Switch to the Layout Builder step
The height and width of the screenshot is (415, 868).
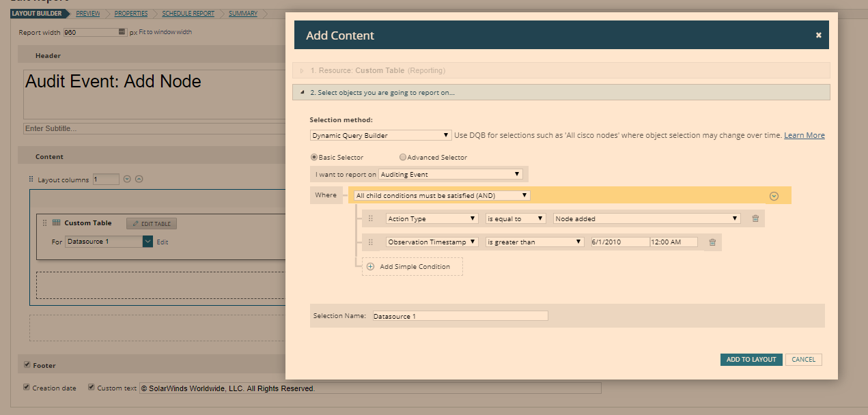pyautogui.click(x=36, y=14)
